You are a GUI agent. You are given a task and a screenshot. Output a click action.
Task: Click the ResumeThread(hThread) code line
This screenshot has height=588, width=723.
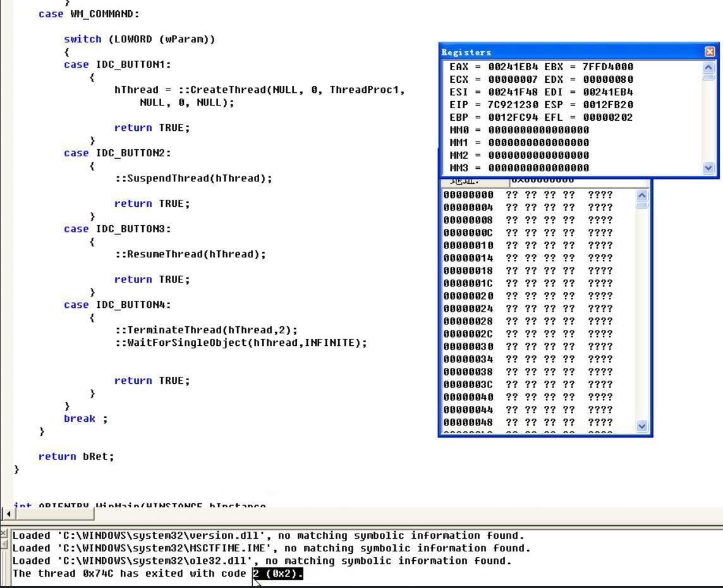[190, 254]
